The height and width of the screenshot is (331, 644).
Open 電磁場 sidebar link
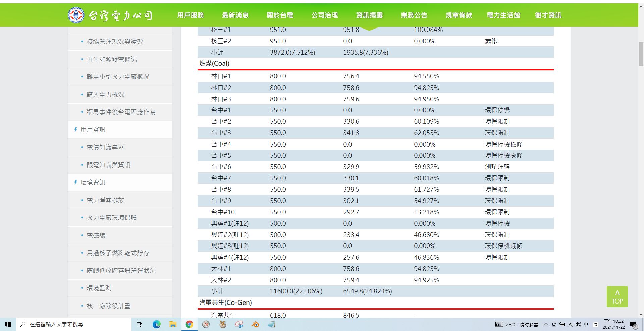[96, 235]
